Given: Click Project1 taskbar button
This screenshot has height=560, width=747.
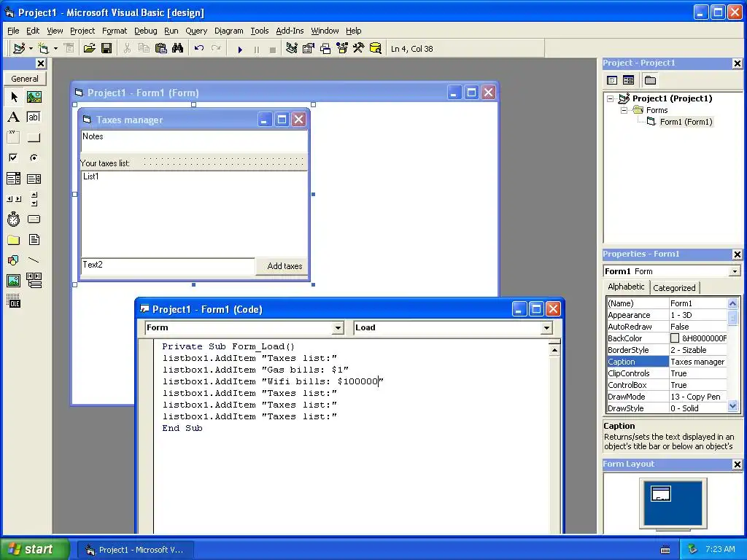Looking at the screenshot, I should pos(135,550).
